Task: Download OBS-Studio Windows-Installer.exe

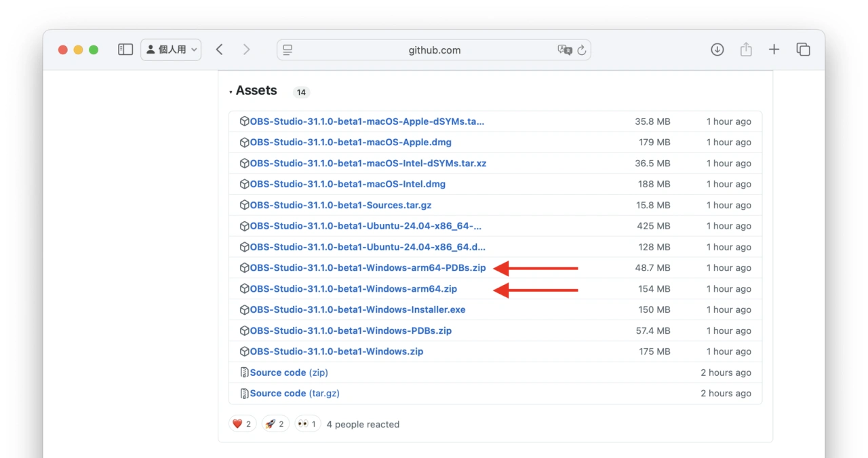Action: click(357, 310)
